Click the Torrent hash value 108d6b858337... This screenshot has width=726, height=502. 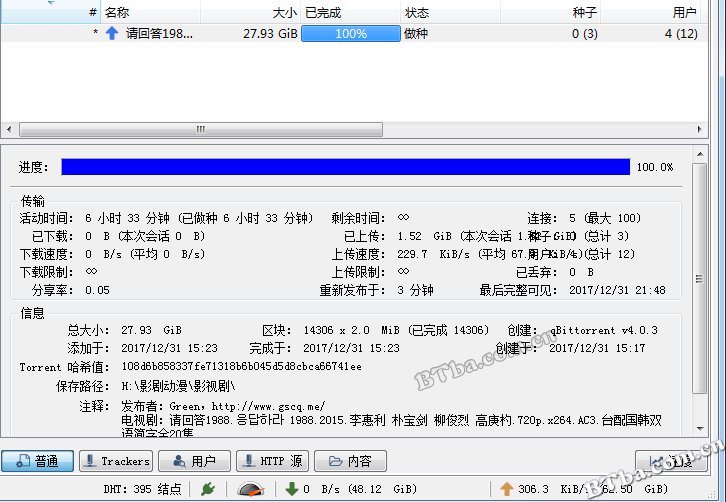(241, 367)
